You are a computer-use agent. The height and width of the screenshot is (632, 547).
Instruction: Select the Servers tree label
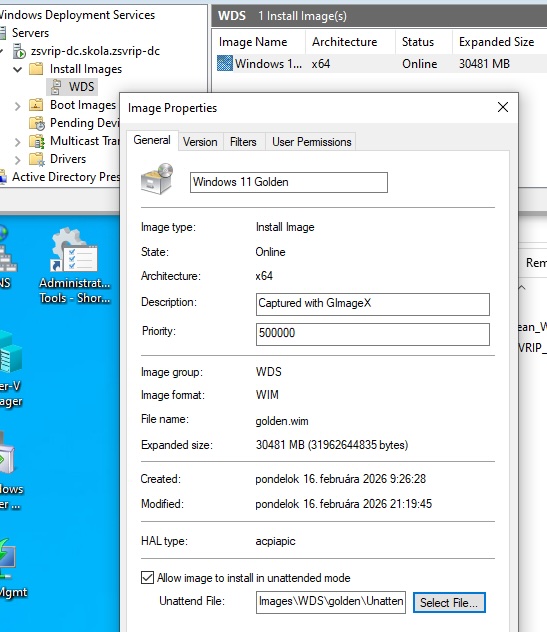click(x=30, y=33)
